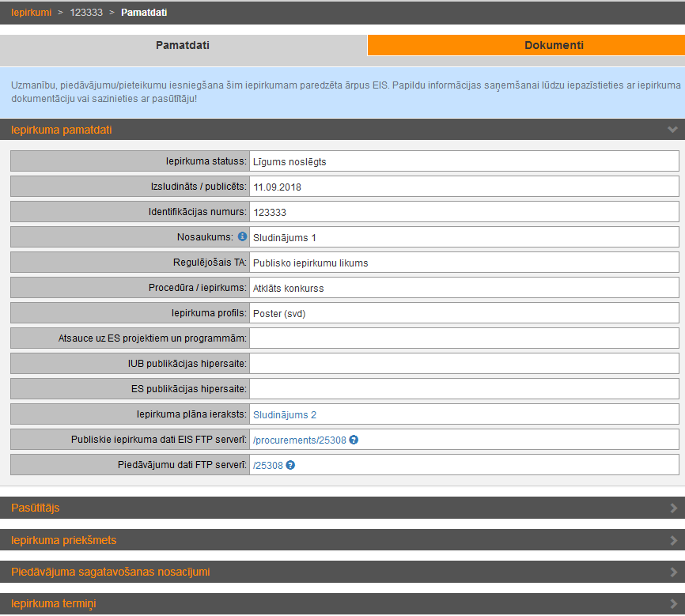
Task: Click help icon beside /25308 FTP link
Action: point(290,465)
